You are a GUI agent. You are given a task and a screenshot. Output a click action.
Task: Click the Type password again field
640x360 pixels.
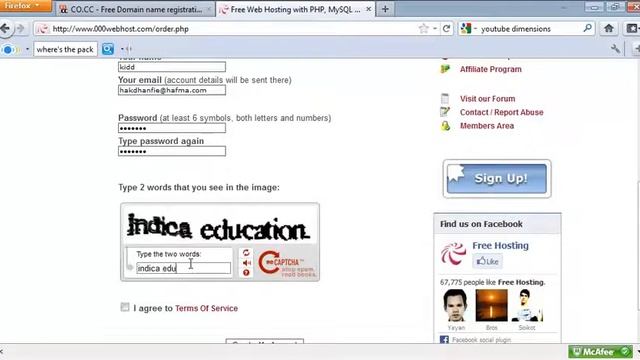click(172, 151)
